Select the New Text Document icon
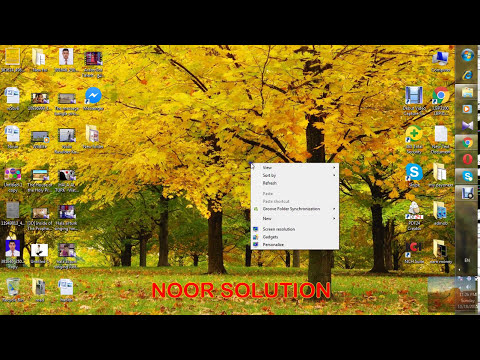The width and height of the screenshot is (480, 360). click(441, 140)
